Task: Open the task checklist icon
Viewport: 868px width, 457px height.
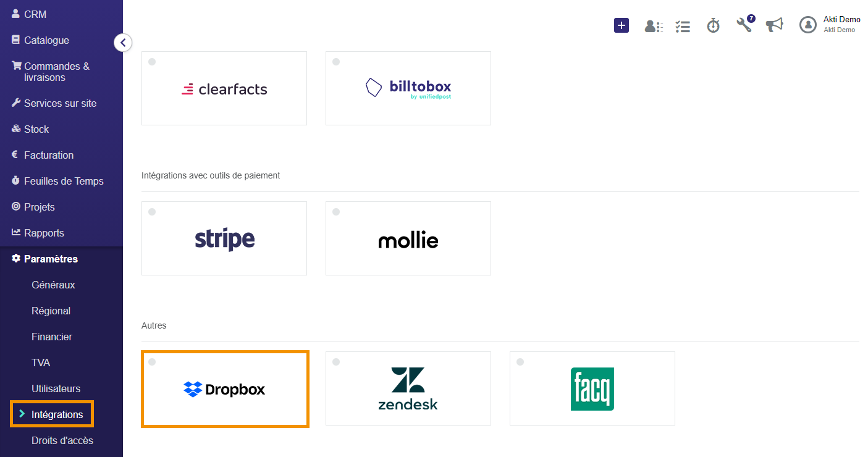Action: 683,26
